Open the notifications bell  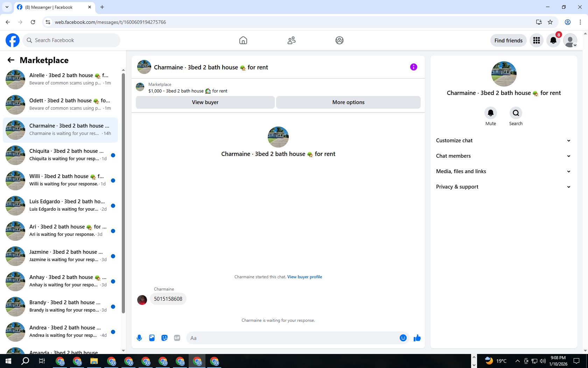(553, 40)
